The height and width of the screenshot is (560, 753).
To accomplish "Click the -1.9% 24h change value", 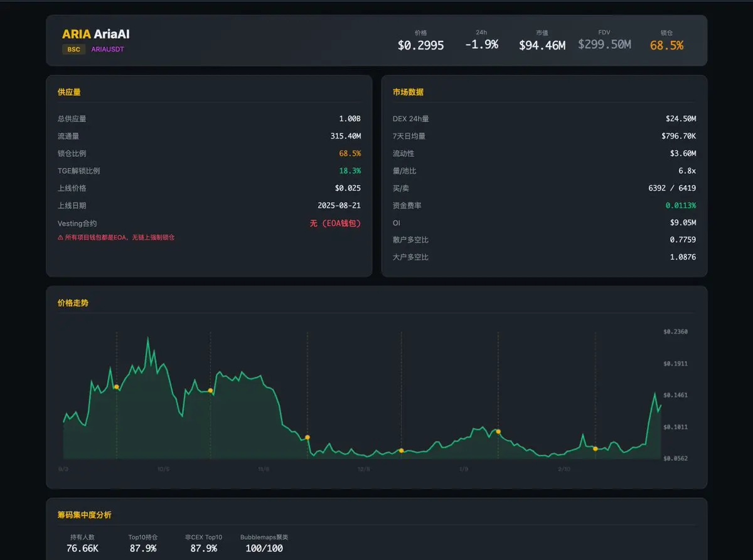I will (x=481, y=45).
